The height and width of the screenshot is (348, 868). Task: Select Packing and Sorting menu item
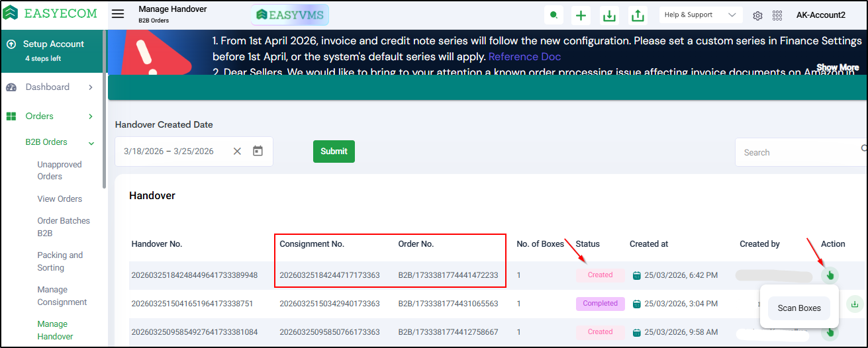click(60, 261)
